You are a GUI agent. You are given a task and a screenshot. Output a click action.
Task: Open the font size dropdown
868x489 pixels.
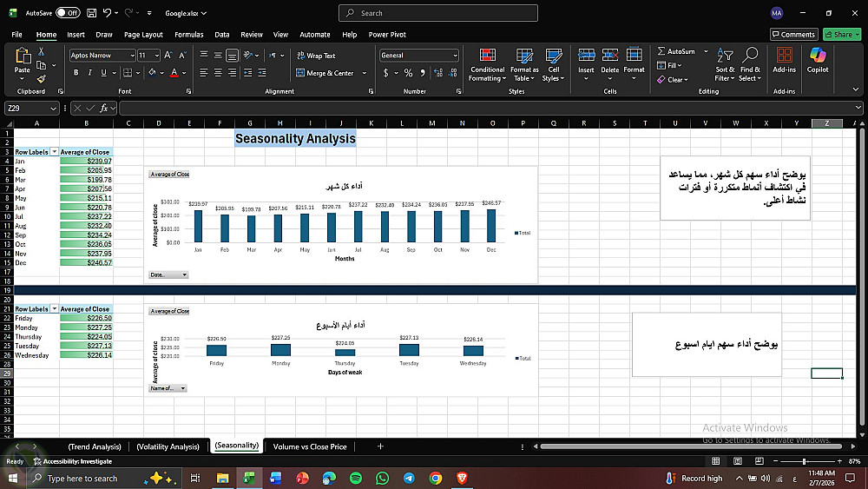coord(156,56)
